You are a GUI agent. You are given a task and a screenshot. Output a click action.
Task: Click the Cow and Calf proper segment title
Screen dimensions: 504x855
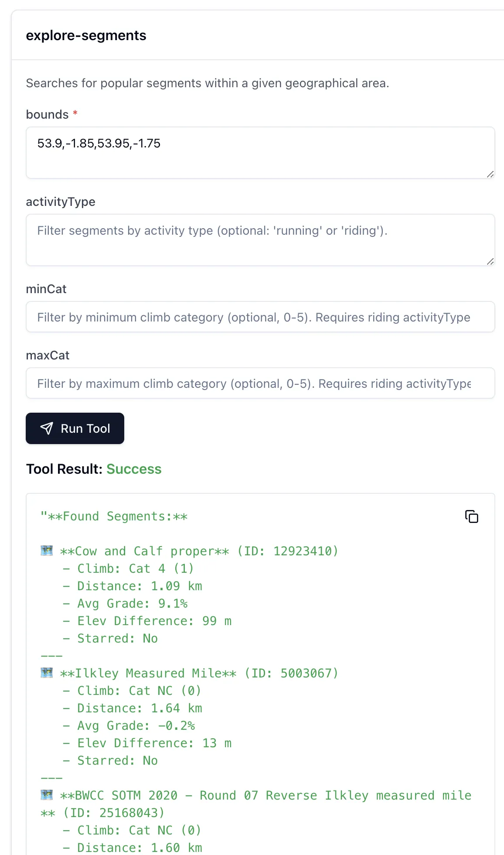pyautogui.click(x=144, y=551)
